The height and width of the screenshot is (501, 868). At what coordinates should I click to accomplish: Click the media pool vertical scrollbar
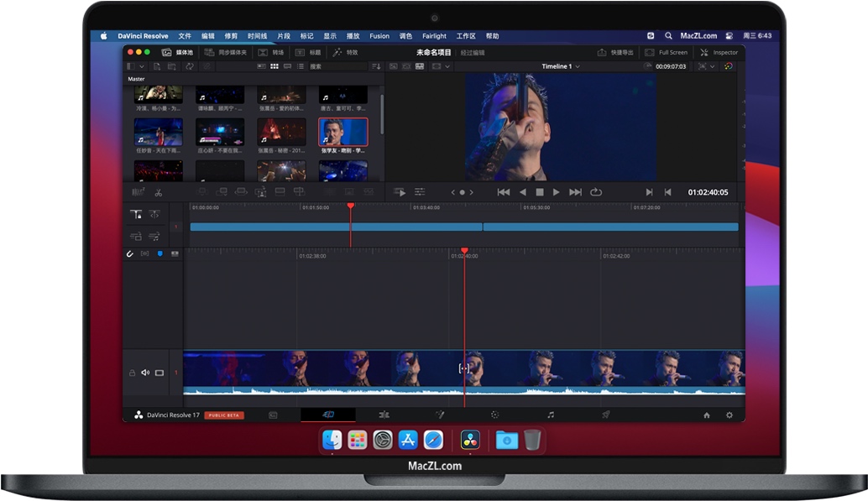pyautogui.click(x=382, y=113)
